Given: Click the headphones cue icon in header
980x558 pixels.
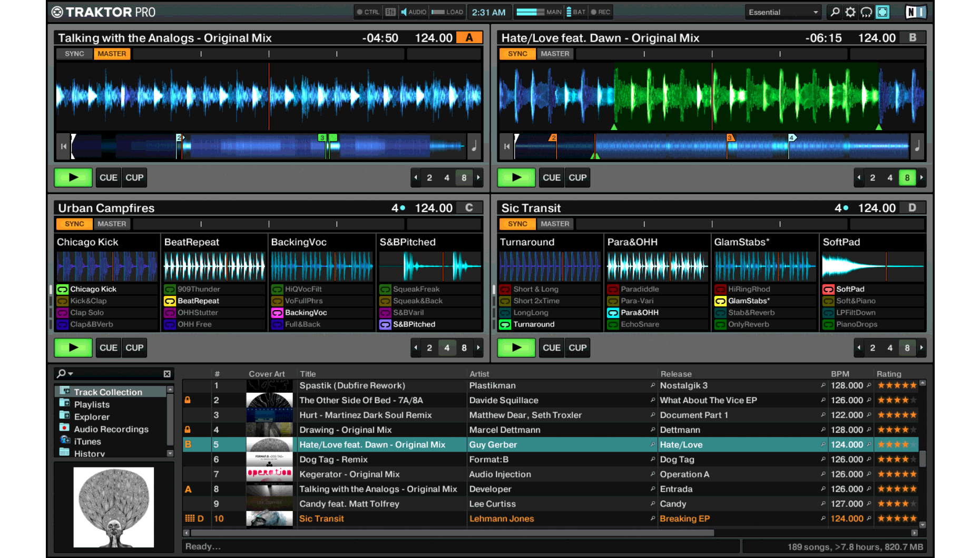Looking at the screenshot, I should click(866, 12).
